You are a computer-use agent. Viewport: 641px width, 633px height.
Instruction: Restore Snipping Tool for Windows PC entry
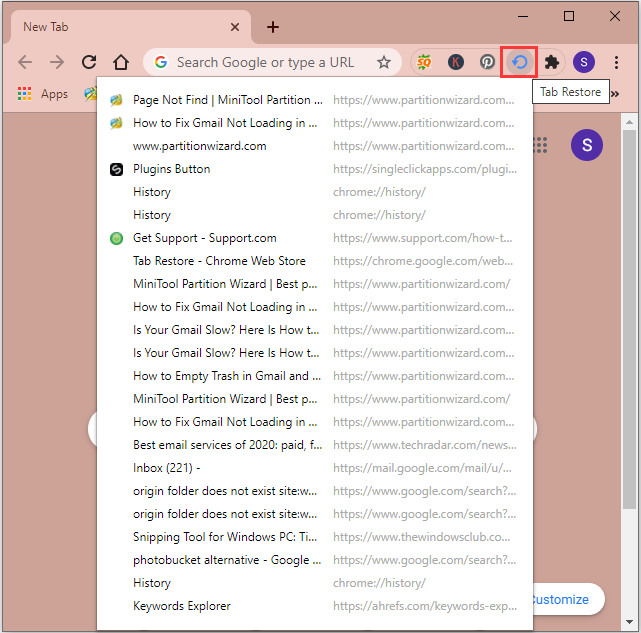click(x=314, y=537)
